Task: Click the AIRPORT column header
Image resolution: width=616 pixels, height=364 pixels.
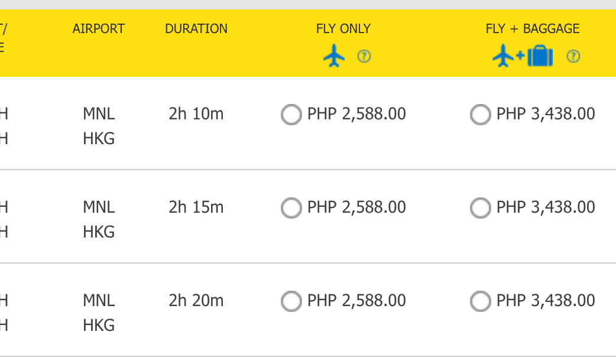Action: [99, 29]
